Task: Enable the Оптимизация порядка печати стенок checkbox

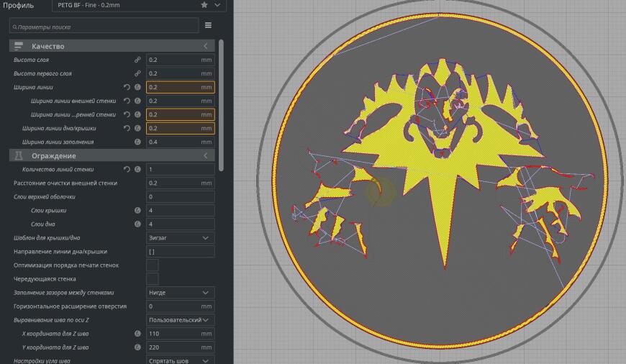Action: (152, 265)
